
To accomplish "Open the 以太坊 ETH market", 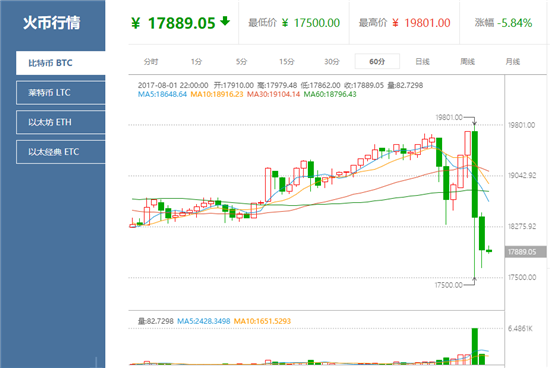I will (x=61, y=122).
